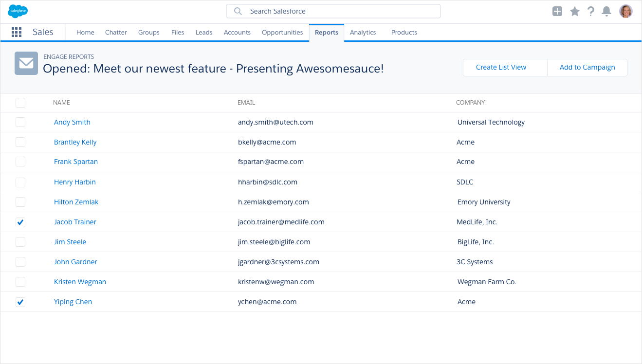The image size is (642, 364).
Task: Open John Gardner's record link
Action: [x=75, y=262]
